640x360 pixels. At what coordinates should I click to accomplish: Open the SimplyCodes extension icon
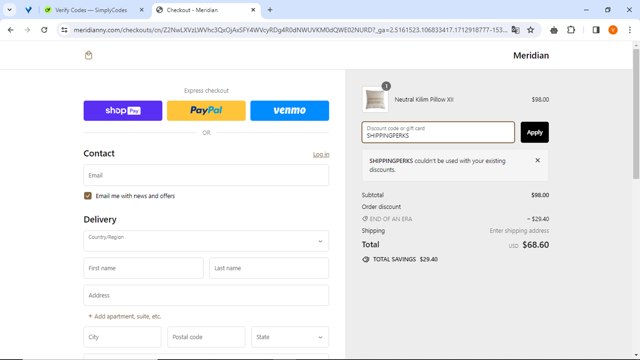(x=554, y=30)
